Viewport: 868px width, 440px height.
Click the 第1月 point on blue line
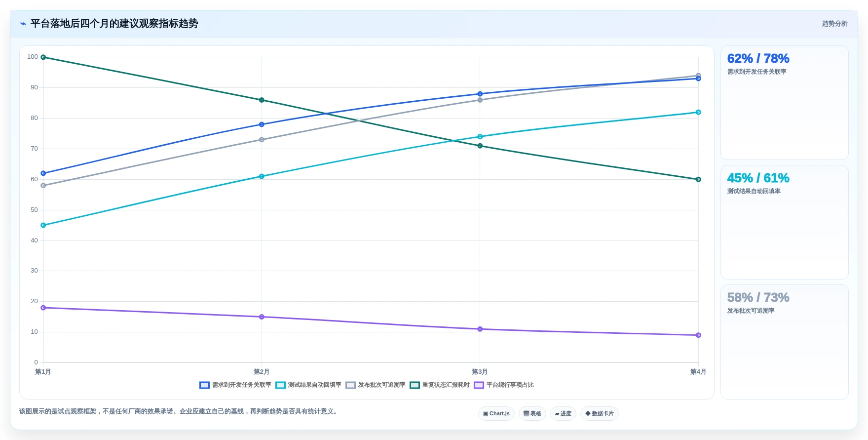(x=43, y=173)
